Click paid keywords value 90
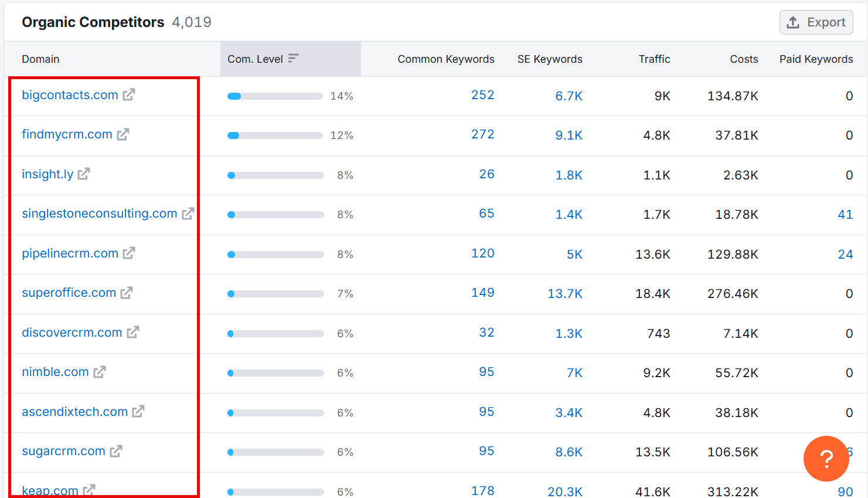The image size is (868, 498). click(x=845, y=492)
